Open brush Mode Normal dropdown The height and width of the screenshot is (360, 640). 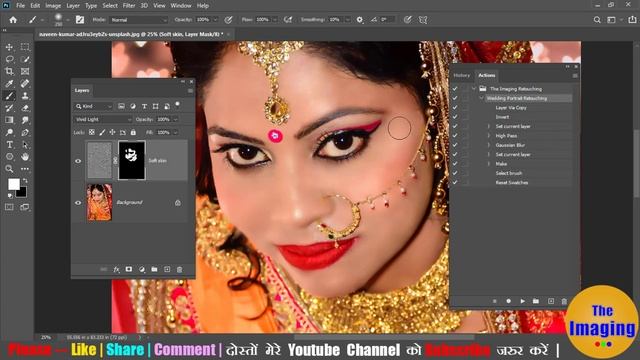point(139,20)
